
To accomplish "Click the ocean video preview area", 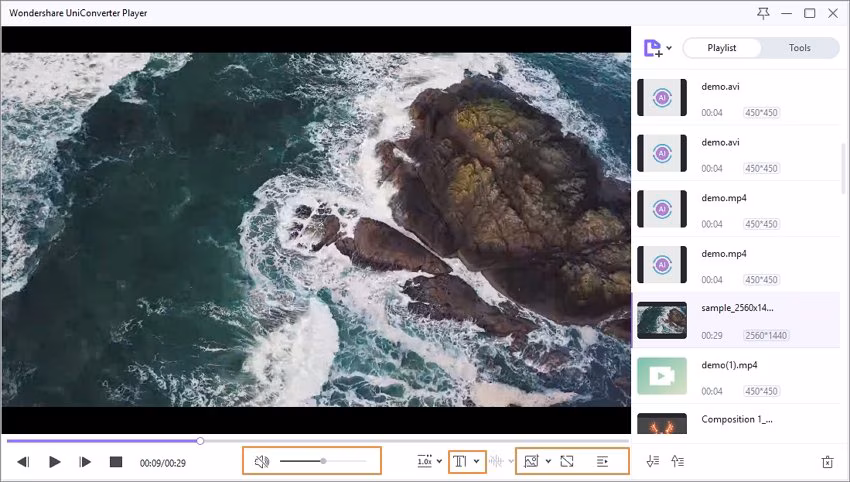I will [316, 230].
